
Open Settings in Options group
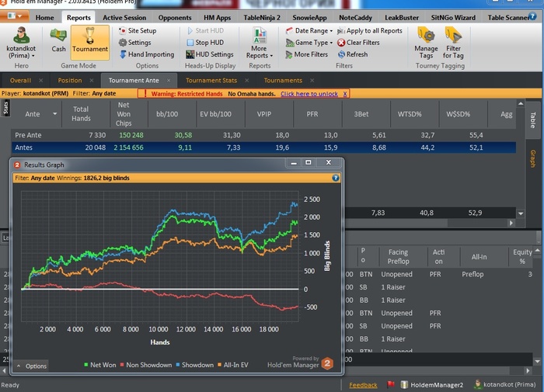point(134,42)
